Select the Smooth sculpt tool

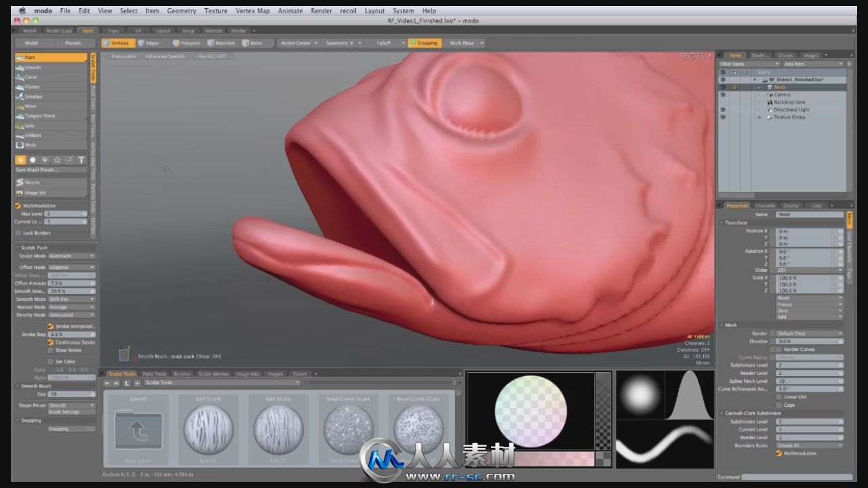(x=51, y=67)
